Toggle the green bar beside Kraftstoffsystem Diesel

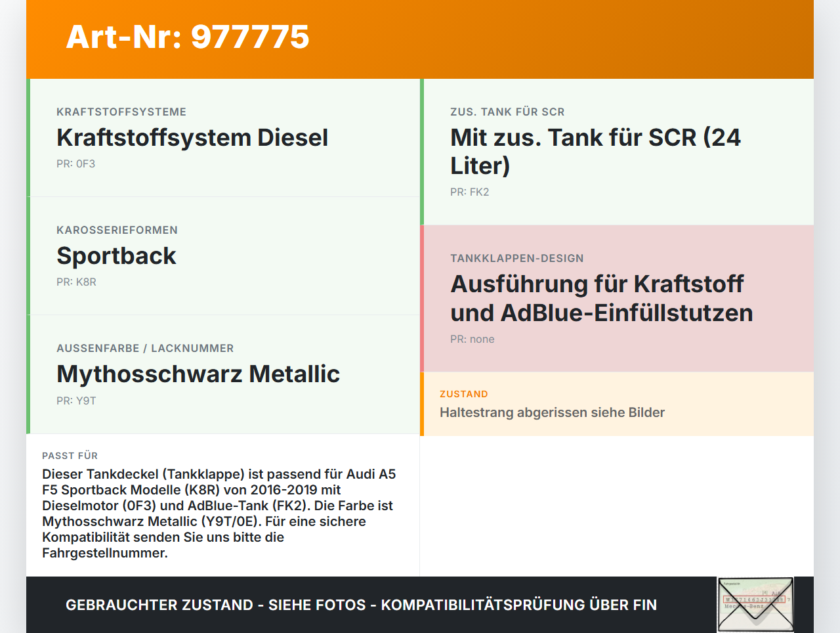tap(28, 137)
